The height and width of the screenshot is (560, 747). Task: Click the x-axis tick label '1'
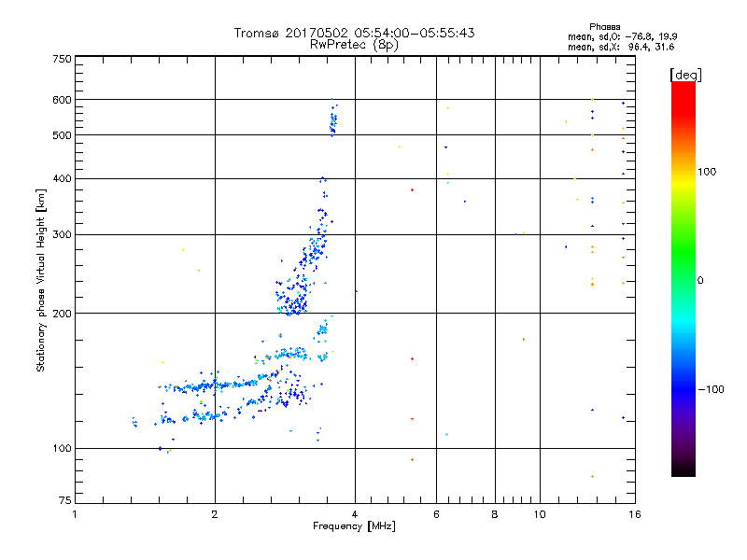(75, 514)
